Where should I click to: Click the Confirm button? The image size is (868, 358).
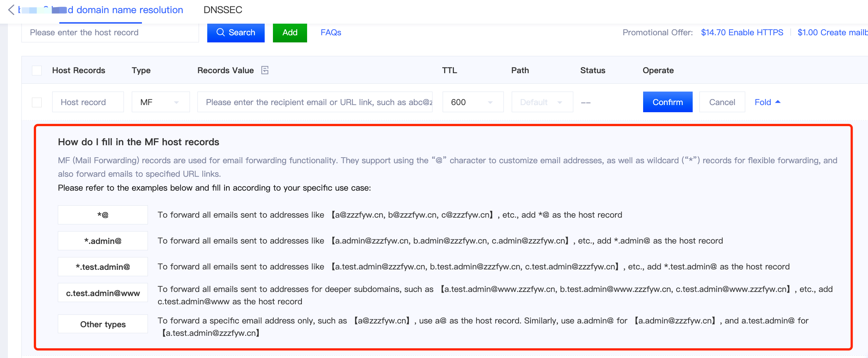coord(667,102)
